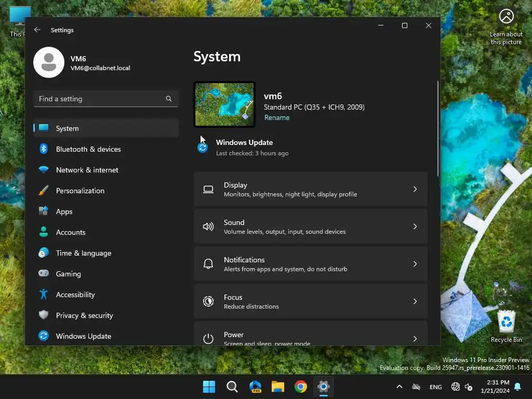This screenshot has width=532, height=399.
Task: Click VM6@collabnet.local account name
Action: [100, 68]
